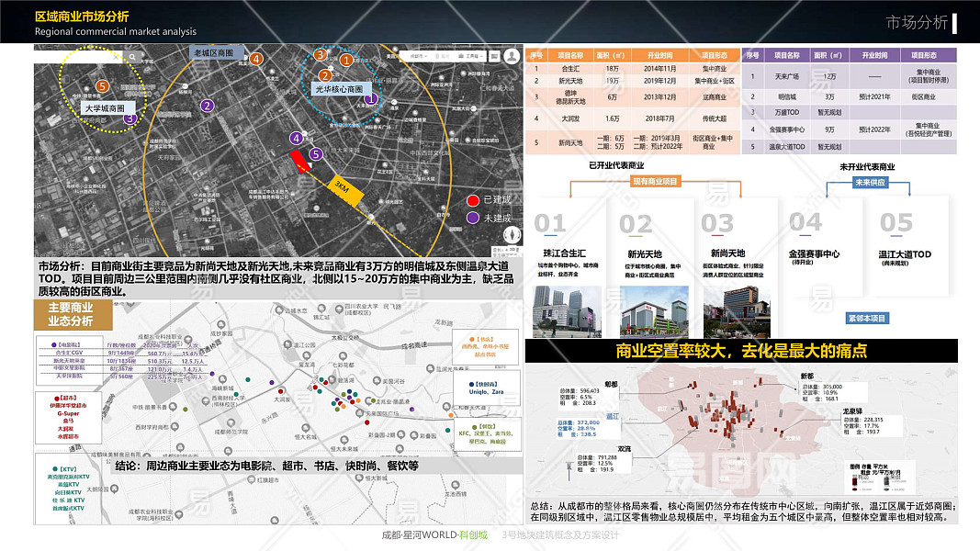Select orange marker 3 near 光华核心商圈 top
980x551 pixels.
point(320,54)
